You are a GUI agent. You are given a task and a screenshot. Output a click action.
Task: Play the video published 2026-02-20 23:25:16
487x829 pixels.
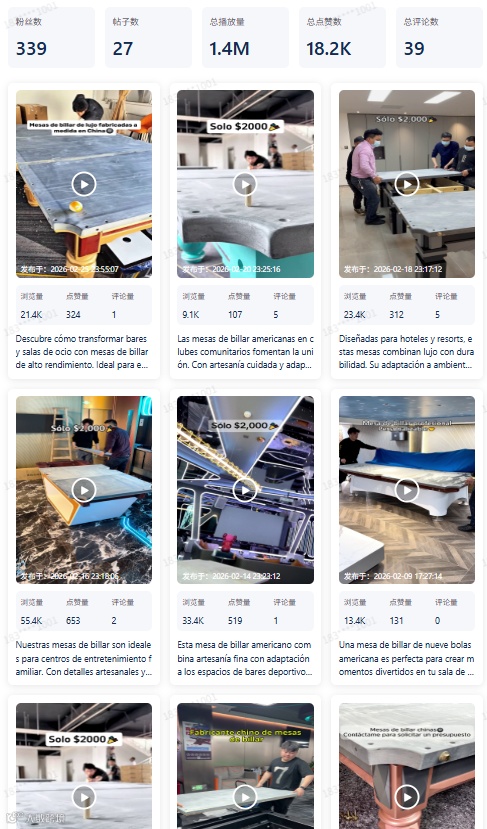click(x=245, y=185)
